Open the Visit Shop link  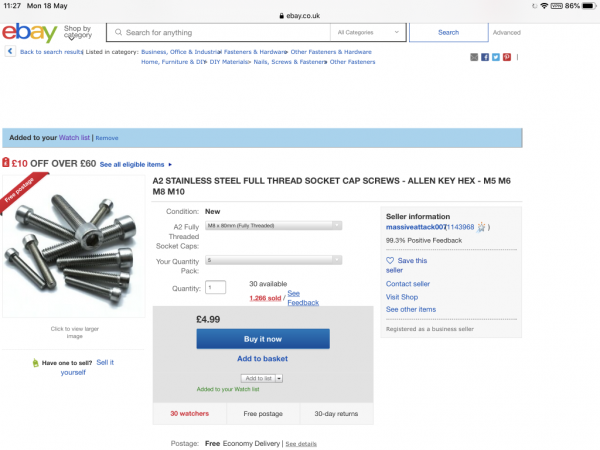(x=402, y=297)
